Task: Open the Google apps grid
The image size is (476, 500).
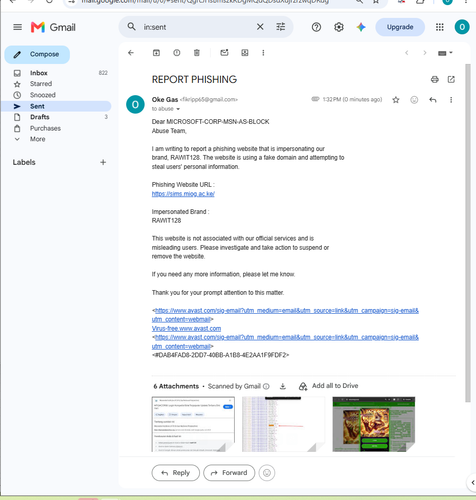Action: click(x=440, y=27)
